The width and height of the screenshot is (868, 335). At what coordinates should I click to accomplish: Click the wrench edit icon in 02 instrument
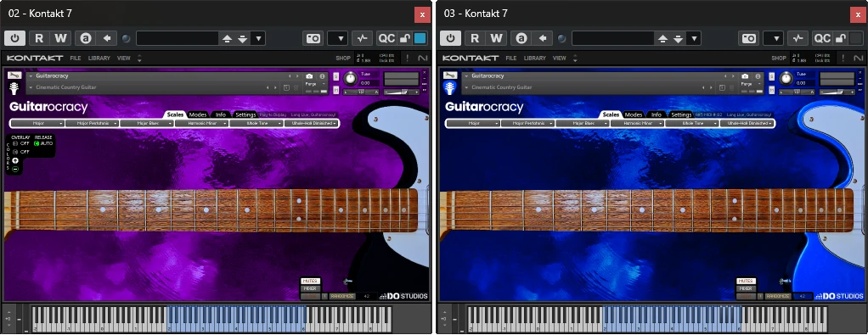pyautogui.click(x=14, y=75)
